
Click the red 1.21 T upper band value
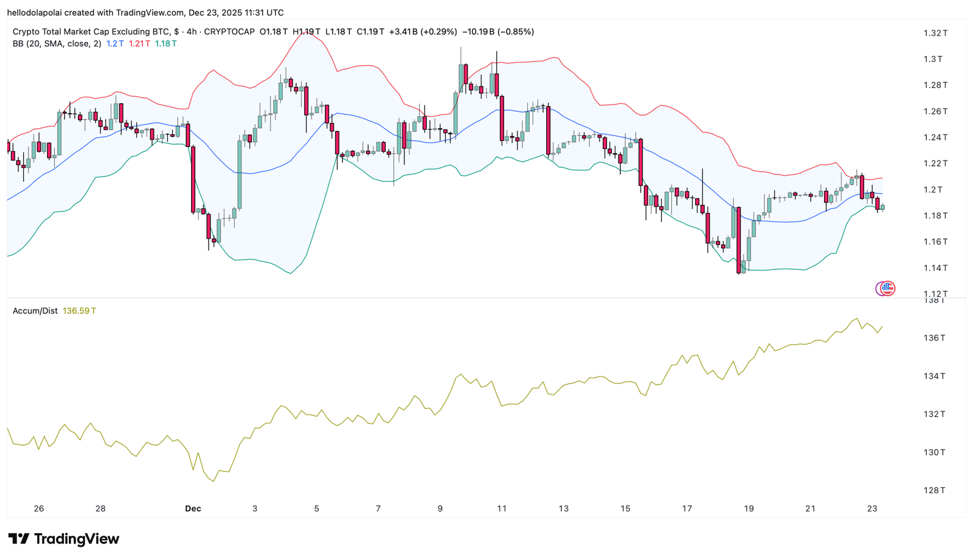click(139, 44)
